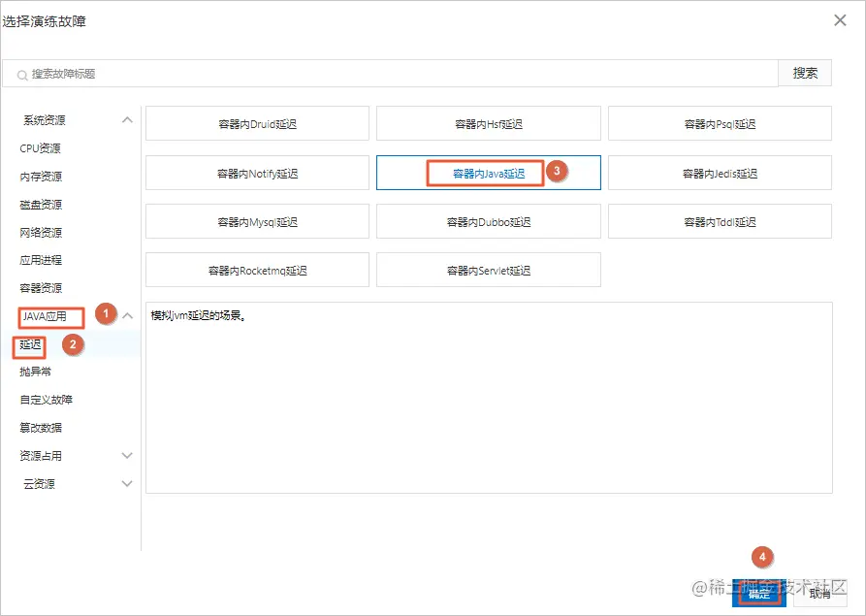This screenshot has height=616, width=866.
Task: Close the 选择演练故障 dialog
Action: tap(840, 19)
